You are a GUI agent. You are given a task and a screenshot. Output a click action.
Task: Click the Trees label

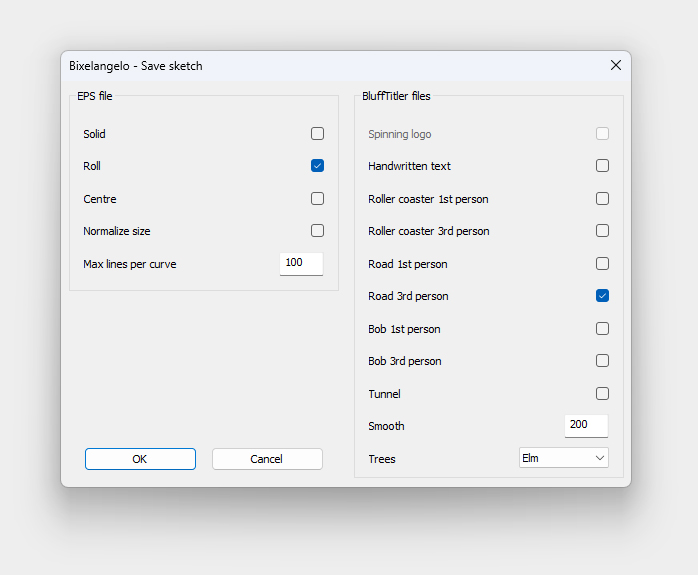pos(381,459)
